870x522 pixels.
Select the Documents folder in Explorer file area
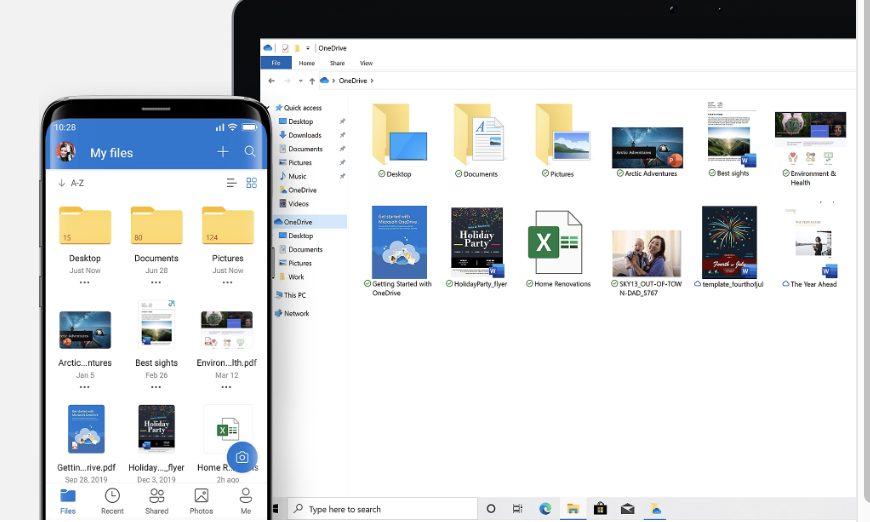pos(480,141)
